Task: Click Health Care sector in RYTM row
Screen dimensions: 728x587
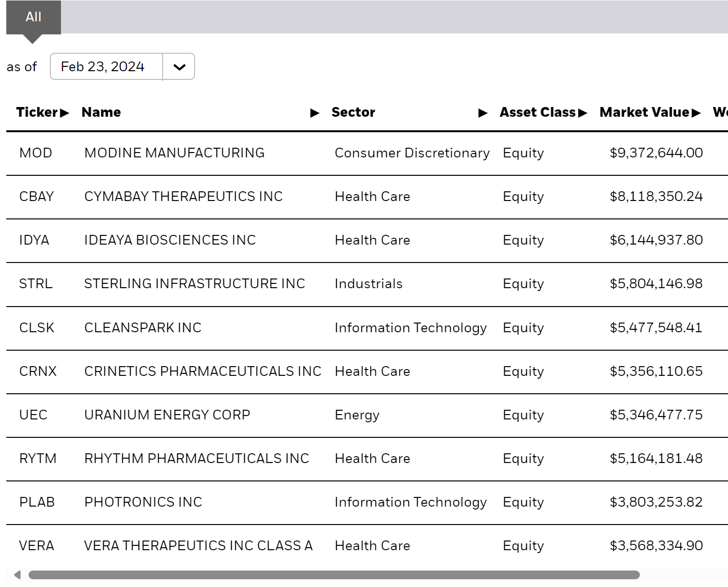Action: [x=373, y=459]
